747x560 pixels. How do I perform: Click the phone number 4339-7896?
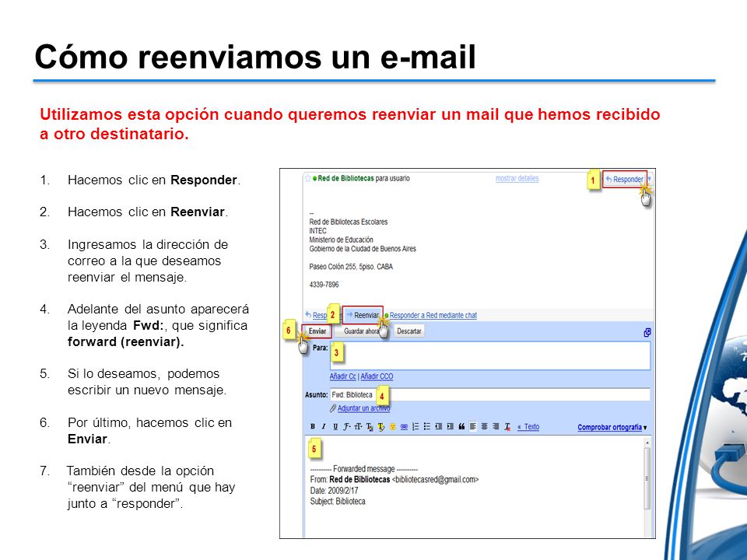pyautogui.click(x=324, y=285)
